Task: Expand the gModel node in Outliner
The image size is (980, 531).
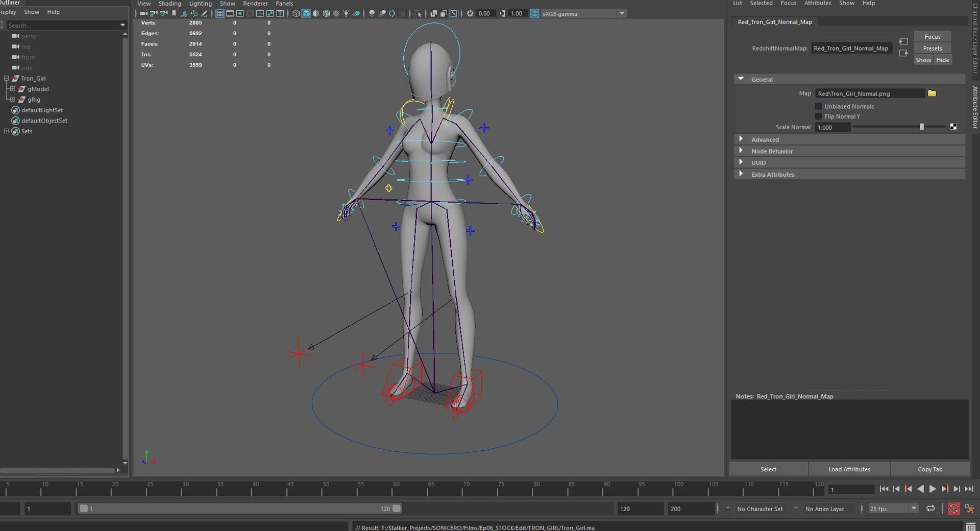Action: 13,89
